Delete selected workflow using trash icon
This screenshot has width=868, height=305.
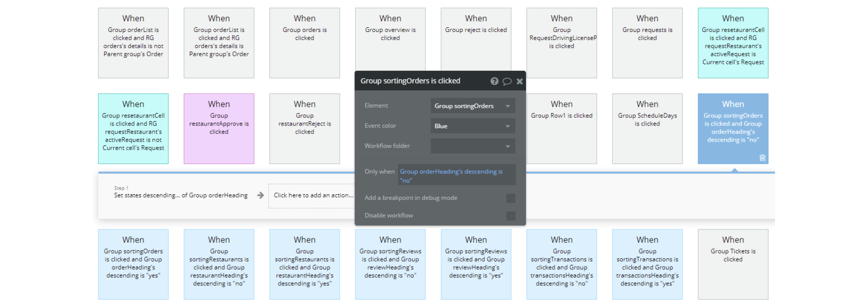coord(762,158)
